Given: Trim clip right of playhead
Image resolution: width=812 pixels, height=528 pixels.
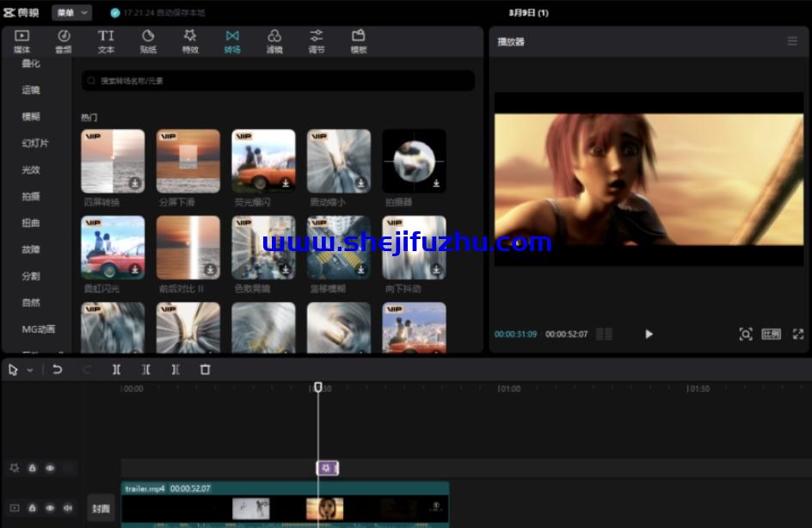Looking at the screenshot, I should click(x=175, y=370).
